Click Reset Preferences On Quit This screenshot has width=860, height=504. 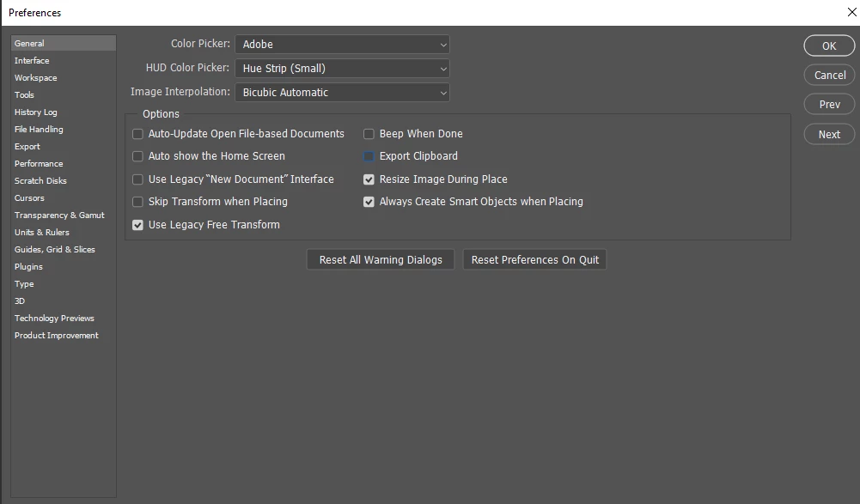tap(534, 260)
